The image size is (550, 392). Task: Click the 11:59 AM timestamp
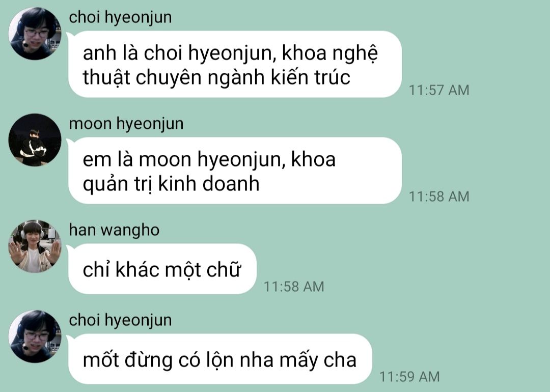click(409, 377)
